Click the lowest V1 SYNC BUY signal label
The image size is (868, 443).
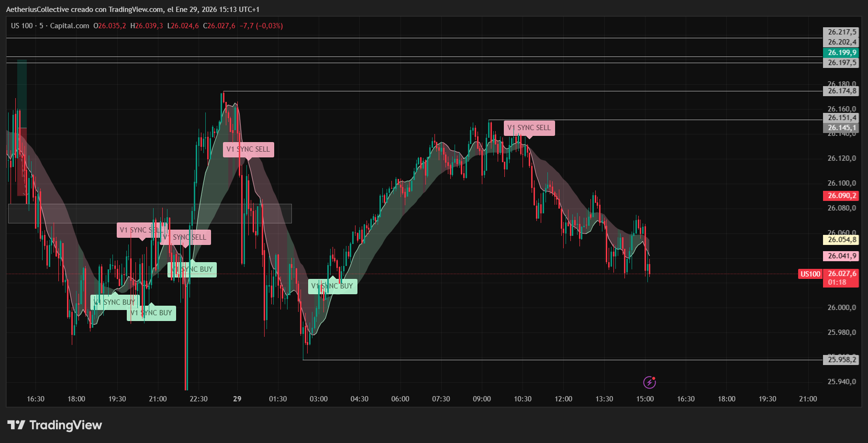[152, 313]
